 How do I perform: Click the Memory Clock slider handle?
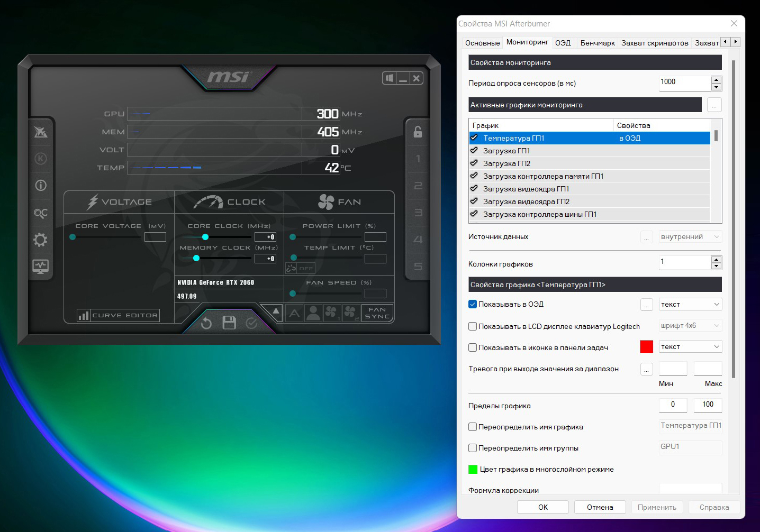pos(196,258)
